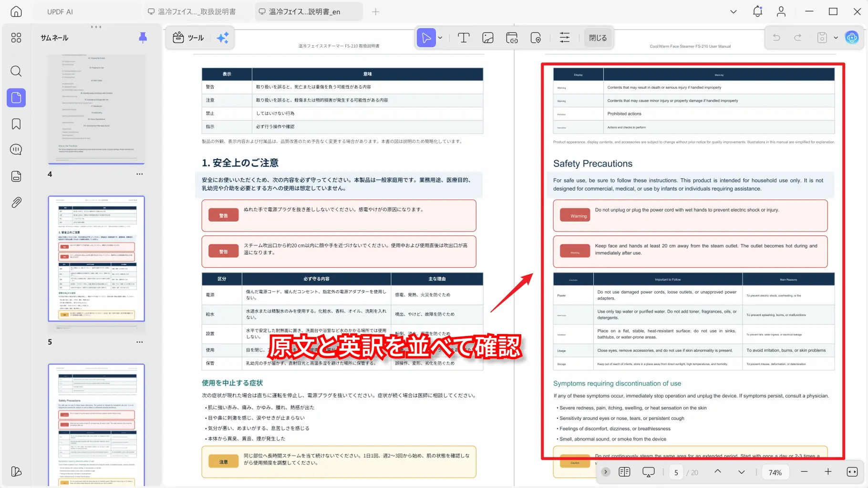The image size is (868, 488).
Task: Click '使用を中止する症状' heading
Action: pos(232,383)
